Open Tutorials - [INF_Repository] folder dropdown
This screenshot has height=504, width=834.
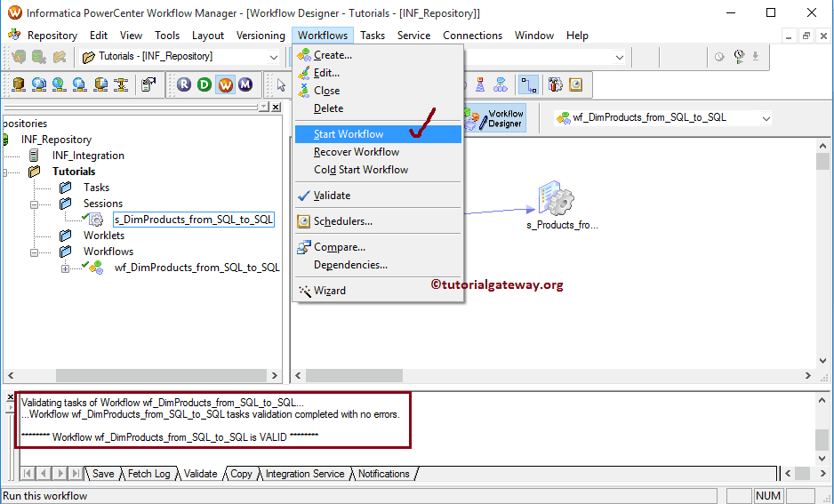coord(273,57)
